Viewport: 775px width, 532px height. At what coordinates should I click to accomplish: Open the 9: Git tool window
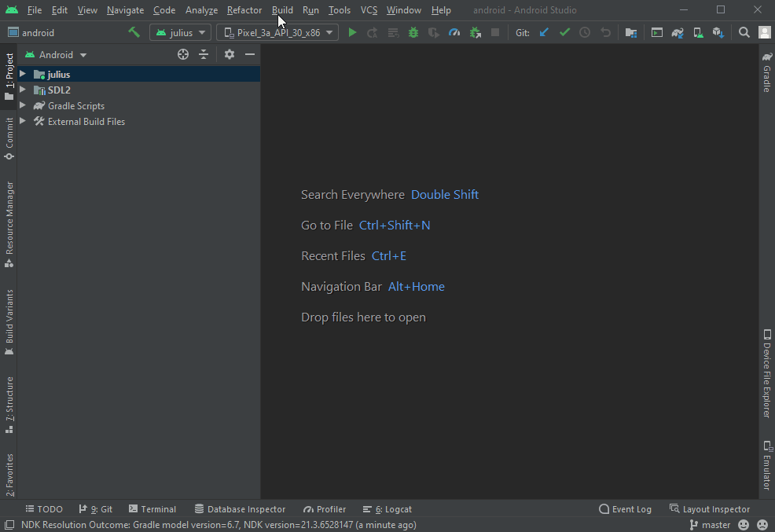pyautogui.click(x=96, y=508)
